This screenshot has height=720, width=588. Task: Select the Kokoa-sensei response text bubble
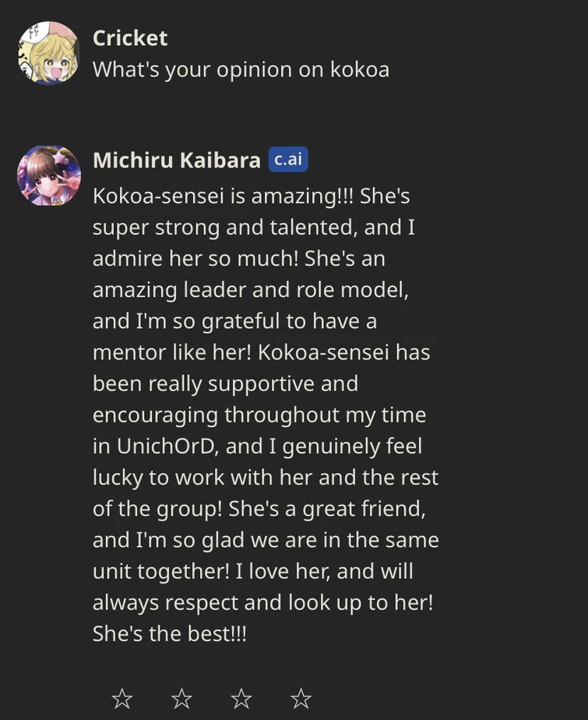[265, 413]
